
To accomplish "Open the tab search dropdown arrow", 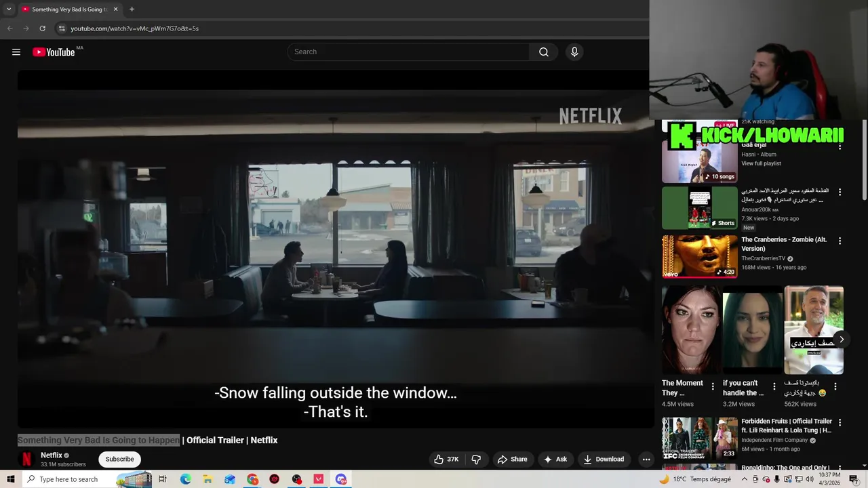I will point(8,9).
